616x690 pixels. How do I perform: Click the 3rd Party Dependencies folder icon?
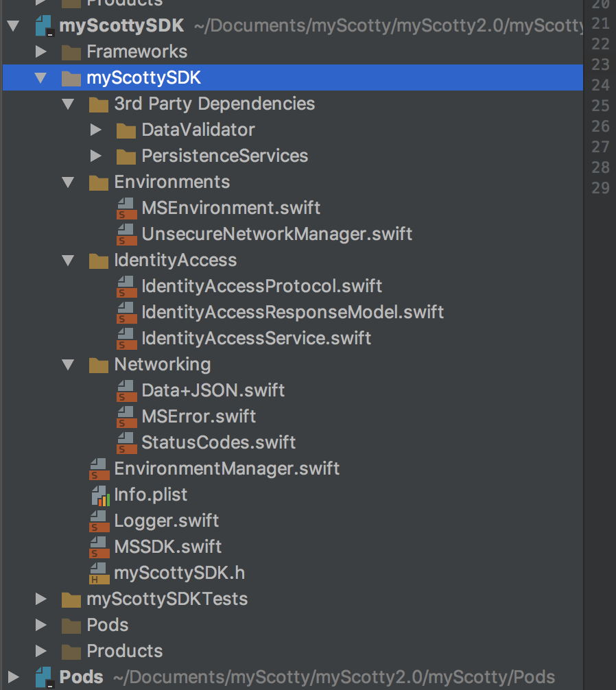99,104
